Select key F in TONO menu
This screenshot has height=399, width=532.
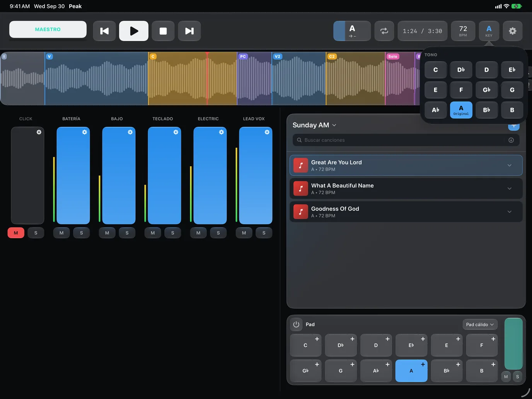pyautogui.click(x=461, y=90)
